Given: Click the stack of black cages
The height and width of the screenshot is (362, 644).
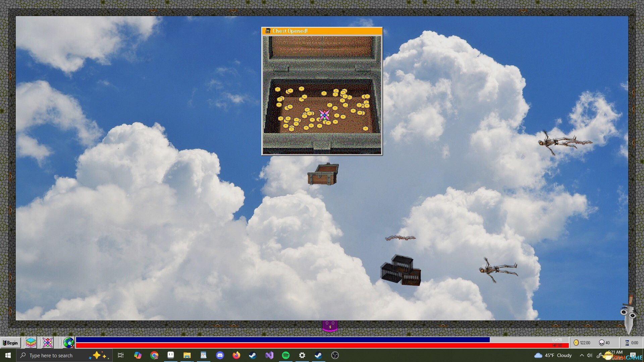Looking at the screenshot, I should pyautogui.click(x=401, y=271).
